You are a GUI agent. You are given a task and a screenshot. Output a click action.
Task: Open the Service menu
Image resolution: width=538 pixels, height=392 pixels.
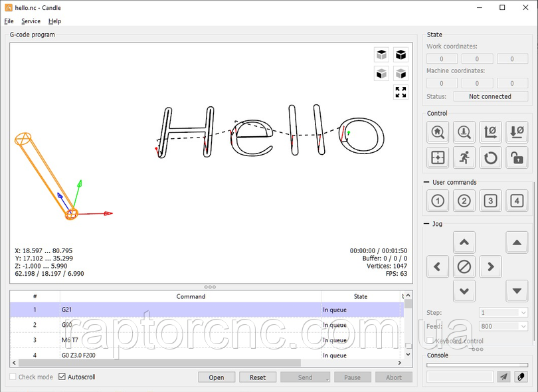(31, 21)
